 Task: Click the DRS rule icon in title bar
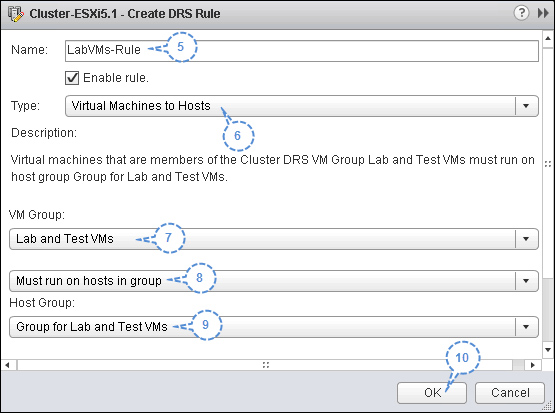click(x=15, y=13)
